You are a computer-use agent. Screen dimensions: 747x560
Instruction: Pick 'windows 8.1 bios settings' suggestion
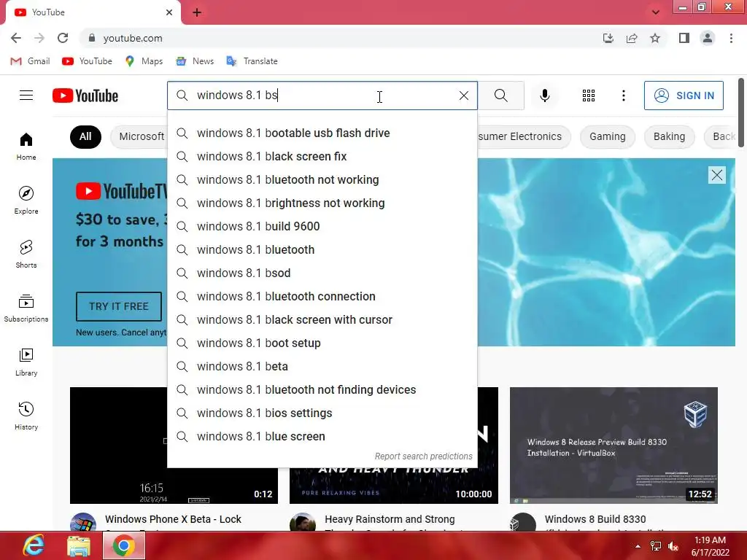pyautogui.click(x=322, y=413)
